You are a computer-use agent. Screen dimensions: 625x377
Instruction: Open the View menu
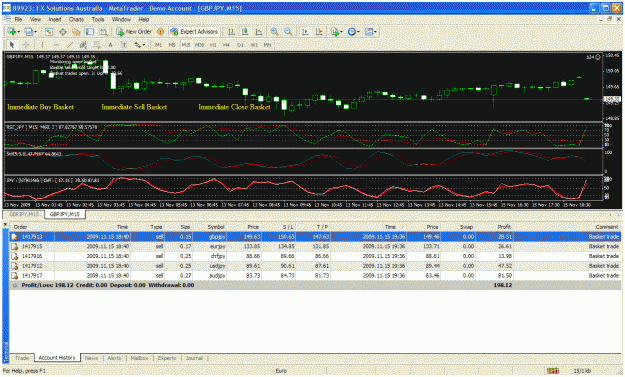coord(35,19)
